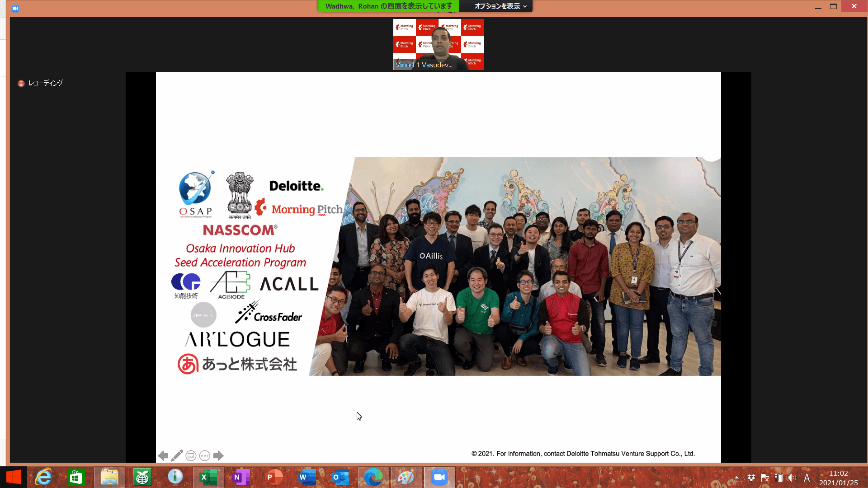
Task: Mute the system speaker volume
Action: click(792, 478)
